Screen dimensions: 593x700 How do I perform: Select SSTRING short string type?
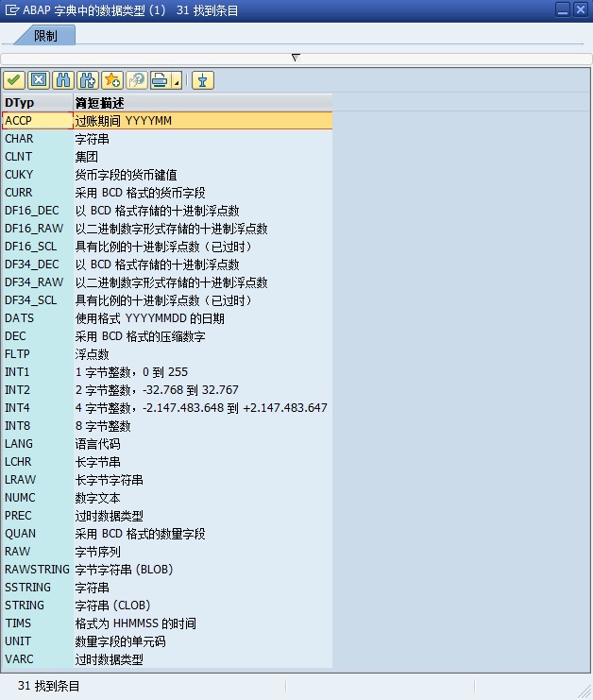[x=167, y=588]
